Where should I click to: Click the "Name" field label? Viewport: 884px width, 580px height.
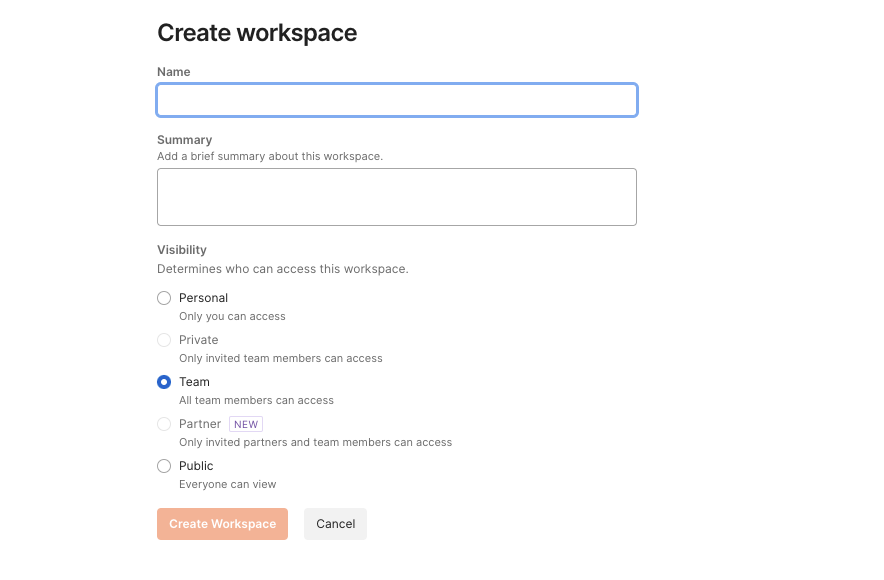[174, 72]
